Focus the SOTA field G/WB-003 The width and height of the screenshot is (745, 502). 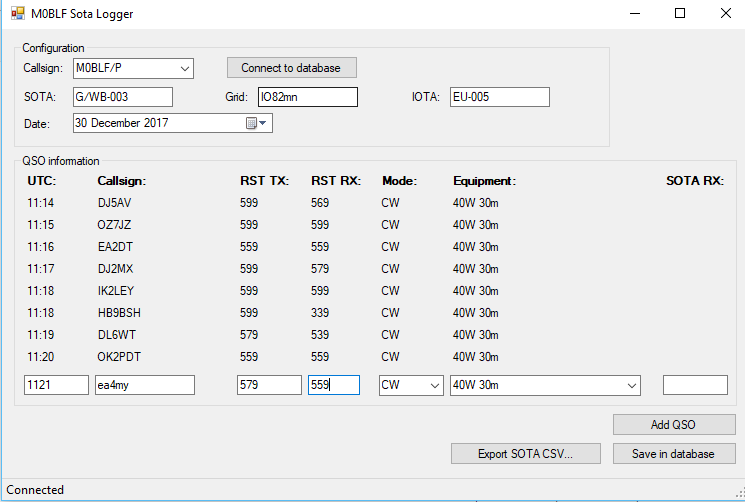click(123, 97)
